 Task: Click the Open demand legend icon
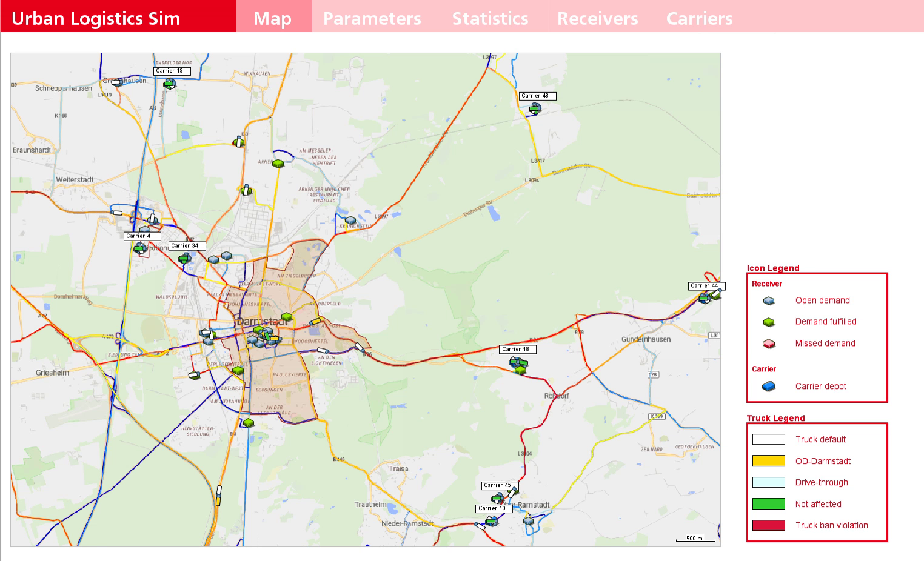(x=769, y=300)
